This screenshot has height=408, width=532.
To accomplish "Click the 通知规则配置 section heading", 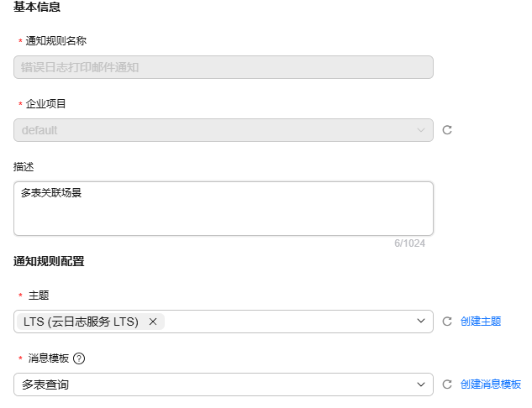I will 49,261.
